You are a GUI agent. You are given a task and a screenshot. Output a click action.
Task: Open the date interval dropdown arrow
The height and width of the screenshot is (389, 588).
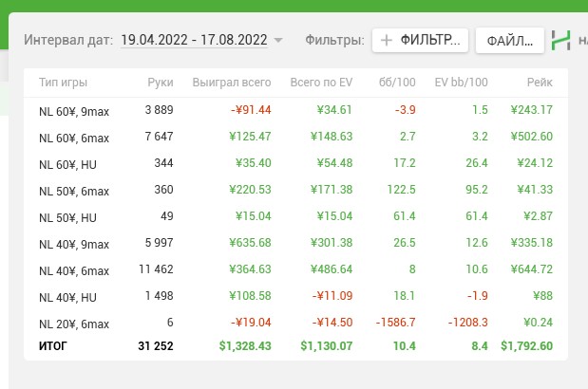click(x=278, y=40)
